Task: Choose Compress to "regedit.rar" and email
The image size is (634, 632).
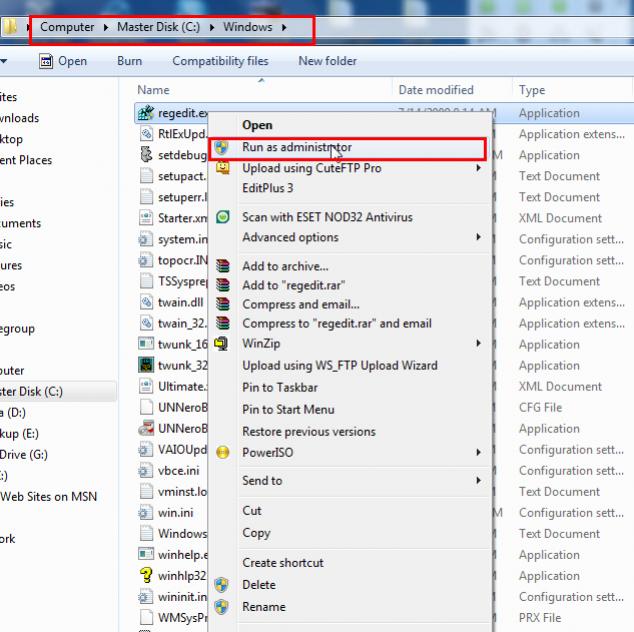Action: (337, 323)
